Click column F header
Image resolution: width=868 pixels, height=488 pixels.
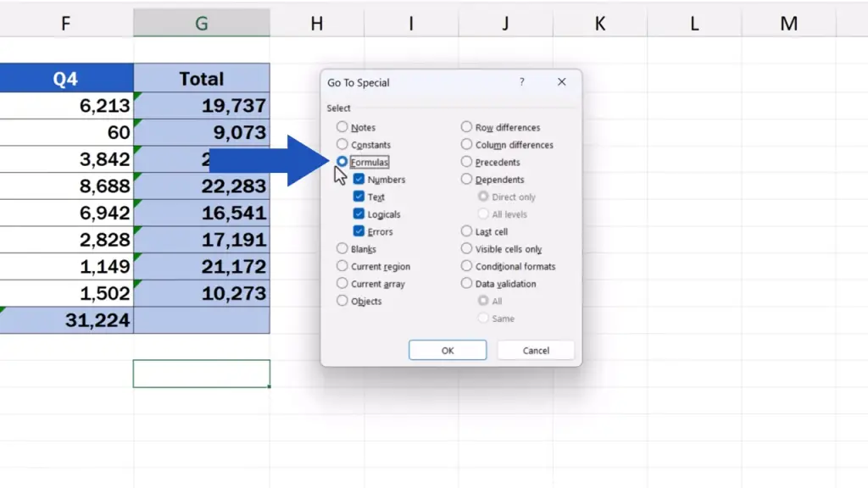coord(65,24)
